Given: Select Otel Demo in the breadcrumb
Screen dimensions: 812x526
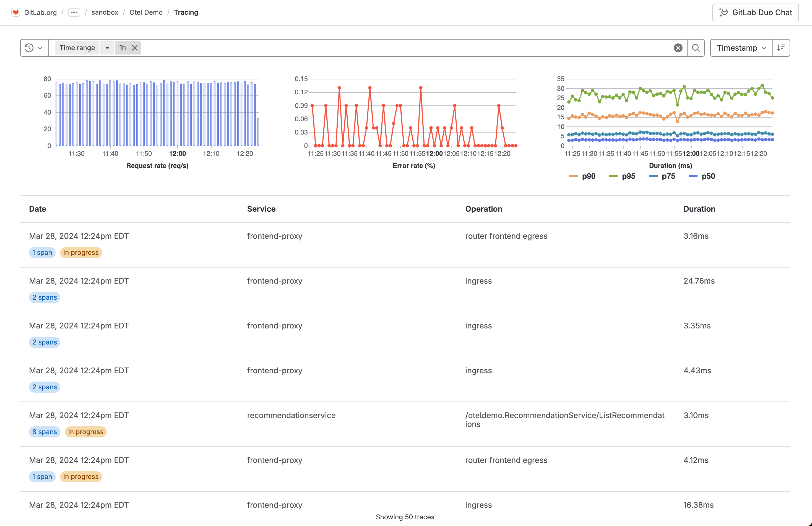Looking at the screenshot, I should point(146,12).
